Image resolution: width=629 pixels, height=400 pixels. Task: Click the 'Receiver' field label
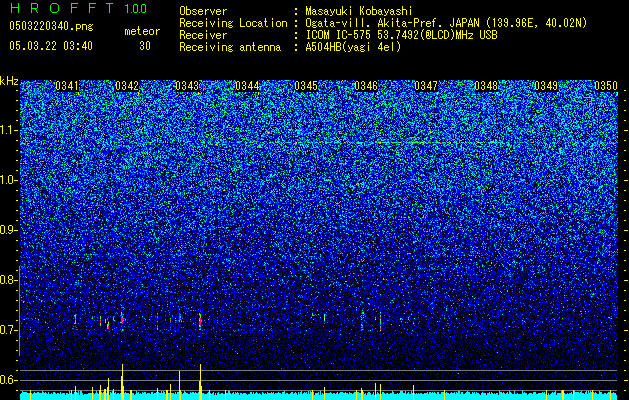click(x=203, y=35)
